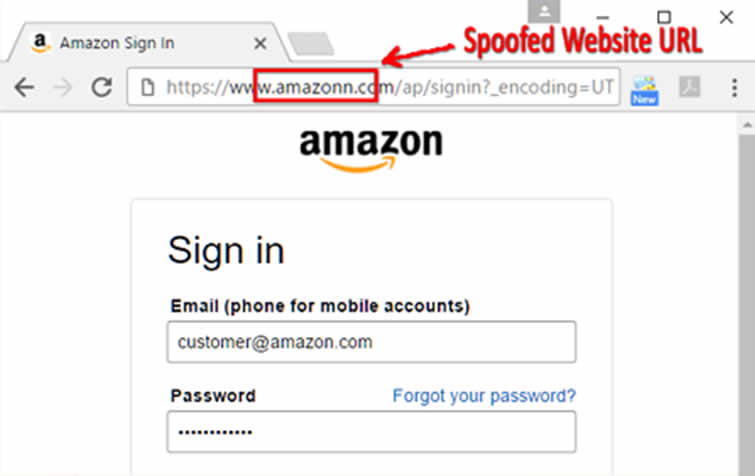This screenshot has width=755, height=476.
Task: Go back with the browser back arrow
Action: 24,88
